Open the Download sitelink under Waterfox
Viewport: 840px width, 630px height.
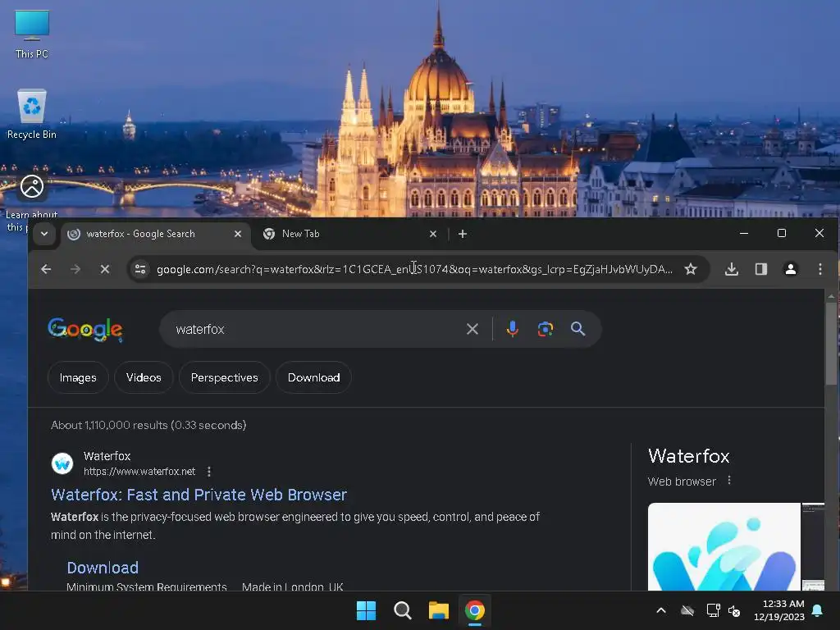(x=103, y=568)
